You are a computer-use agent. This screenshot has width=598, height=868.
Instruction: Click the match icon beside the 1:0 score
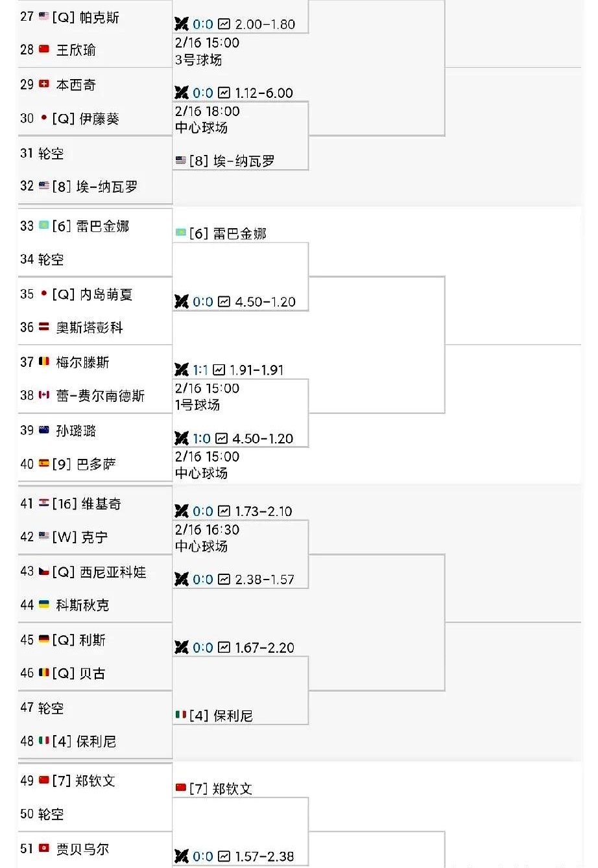click(182, 438)
